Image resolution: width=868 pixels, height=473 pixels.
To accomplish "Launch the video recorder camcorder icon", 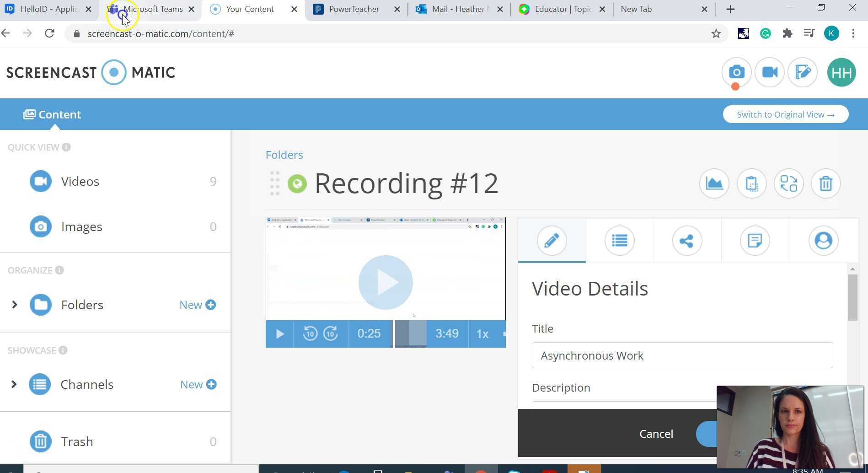I will (x=770, y=72).
